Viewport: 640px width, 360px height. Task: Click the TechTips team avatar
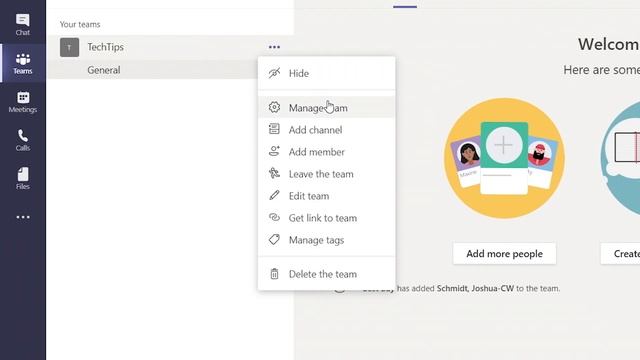pyautogui.click(x=69, y=47)
